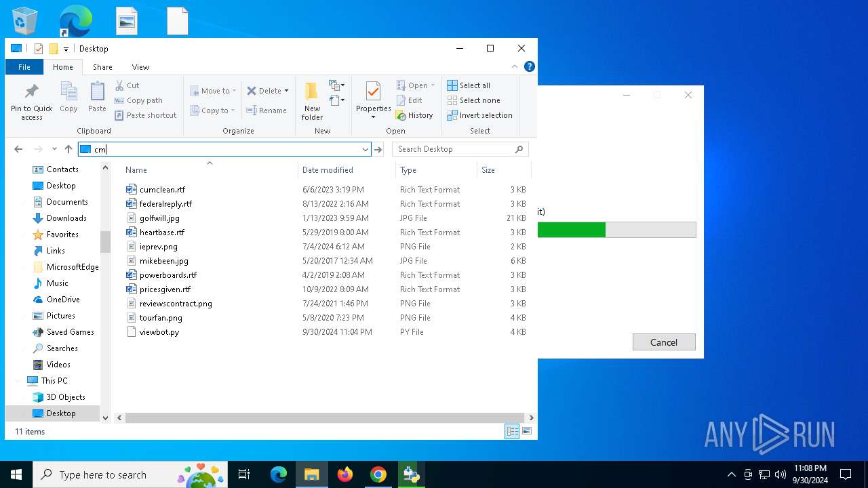
Task: Switch to Large icons view
Action: (x=527, y=431)
